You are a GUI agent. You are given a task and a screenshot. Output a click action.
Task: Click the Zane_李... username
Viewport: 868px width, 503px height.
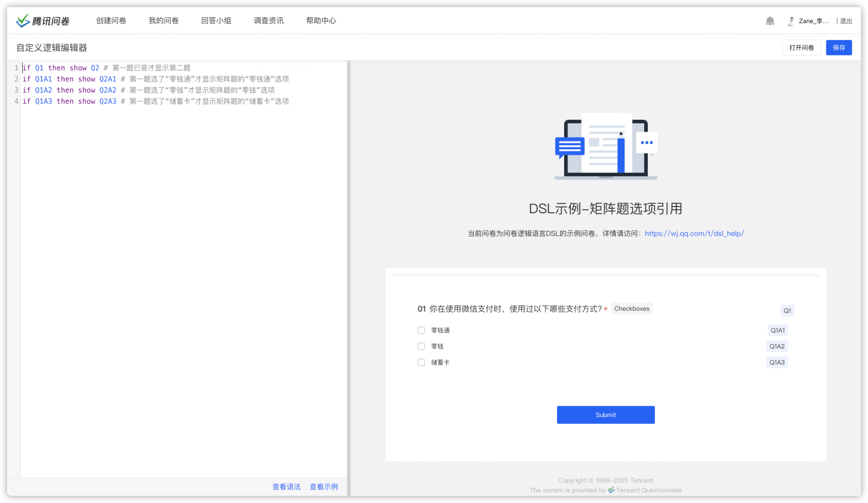813,21
